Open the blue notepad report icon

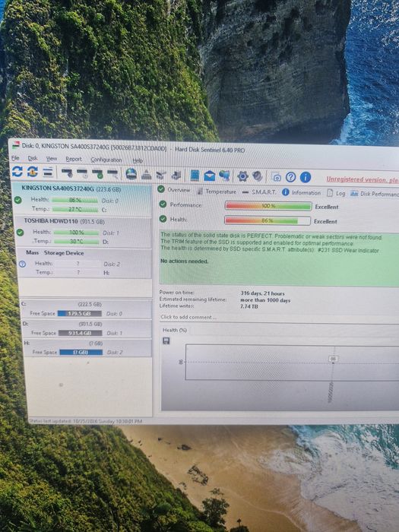pos(195,176)
